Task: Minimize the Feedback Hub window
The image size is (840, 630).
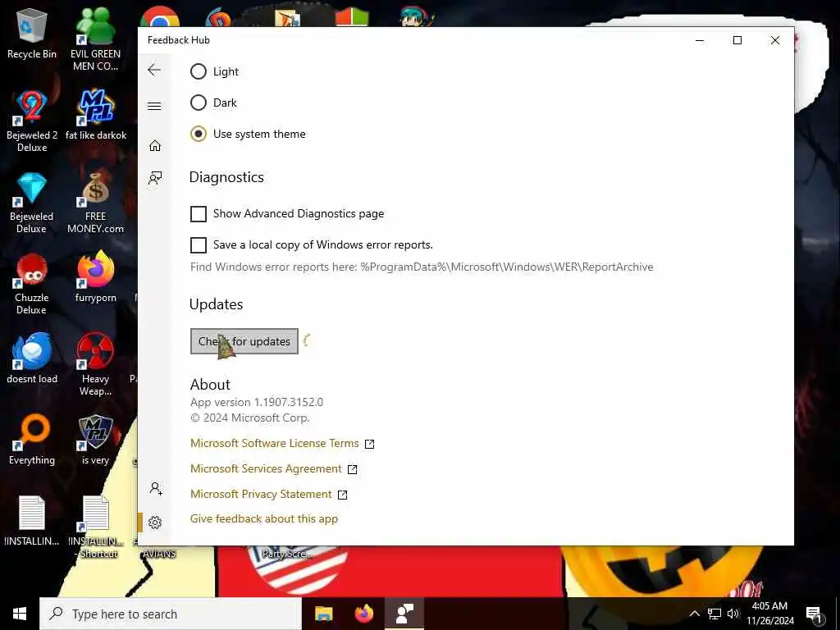Action: pos(700,40)
